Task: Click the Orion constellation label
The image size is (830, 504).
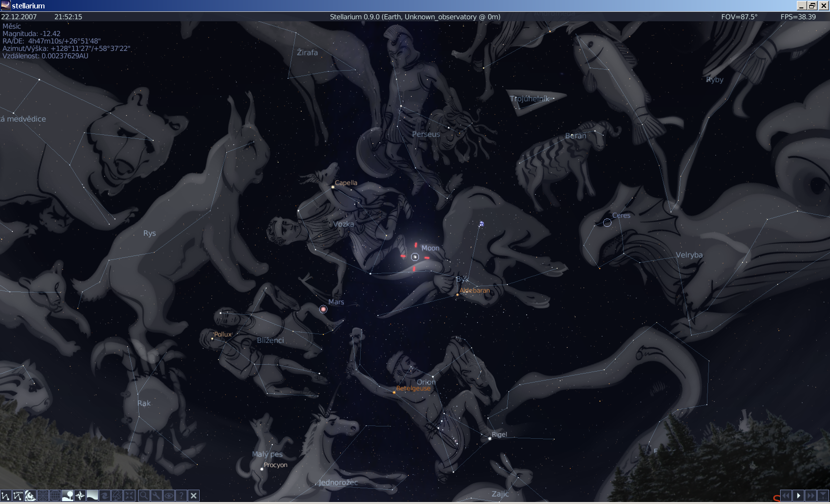Action: click(426, 382)
